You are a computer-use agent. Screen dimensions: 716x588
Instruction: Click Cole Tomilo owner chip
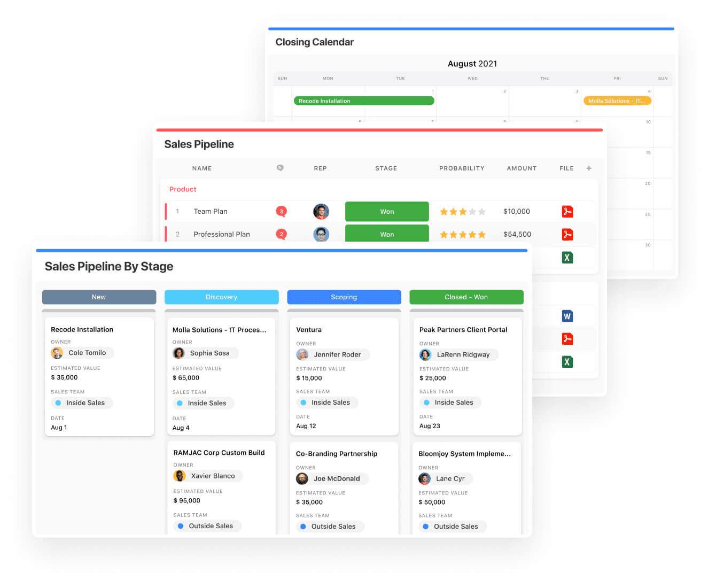(82, 353)
